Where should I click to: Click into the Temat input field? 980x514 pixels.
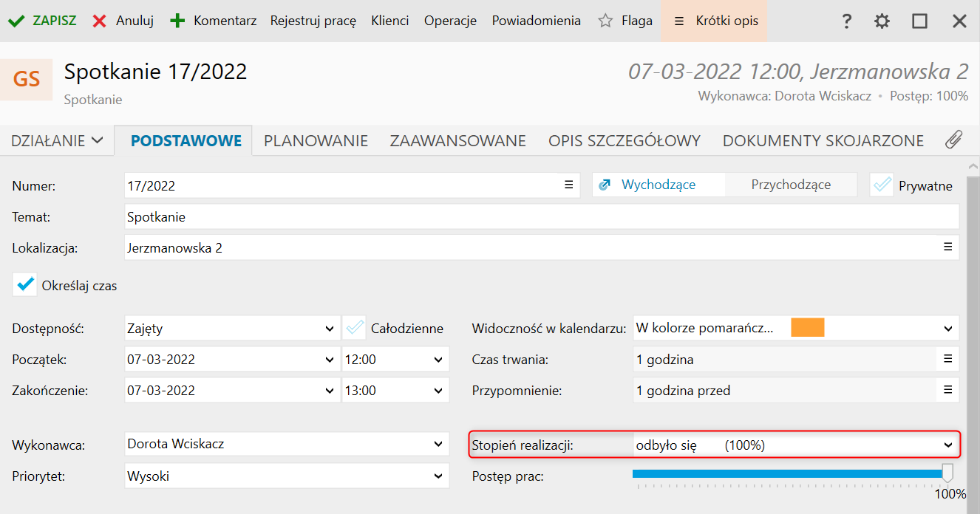542,216
